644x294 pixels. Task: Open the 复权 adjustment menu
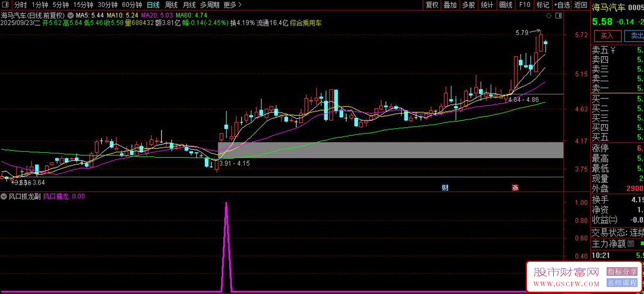point(432,5)
